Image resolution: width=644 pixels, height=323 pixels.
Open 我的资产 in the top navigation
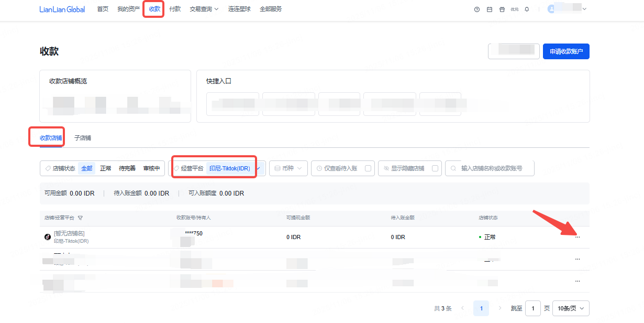tap(129, 9)
